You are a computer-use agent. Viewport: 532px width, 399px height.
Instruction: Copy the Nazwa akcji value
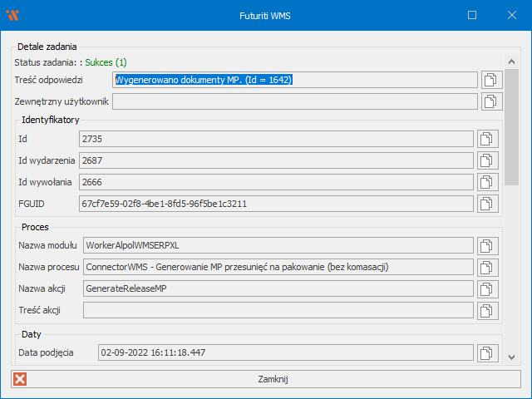487,289
